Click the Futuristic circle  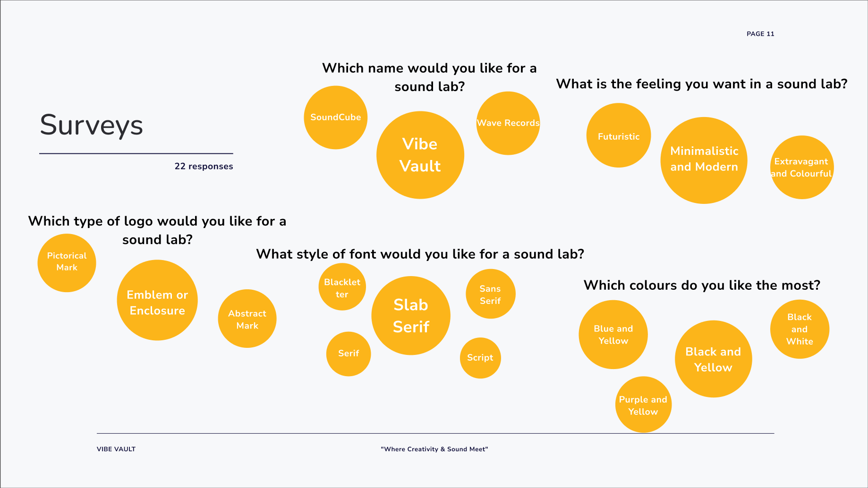coord(619,135)
